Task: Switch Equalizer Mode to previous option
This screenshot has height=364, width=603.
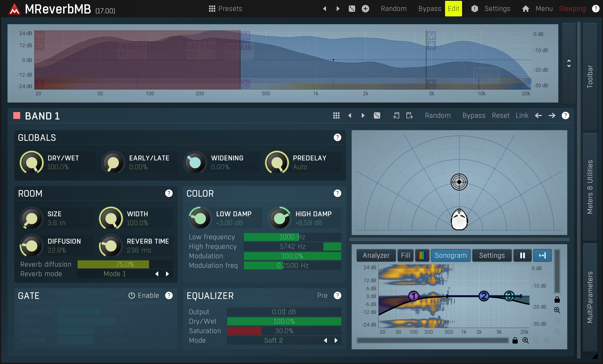Action: pyautogui.click(x=325, y=340)
